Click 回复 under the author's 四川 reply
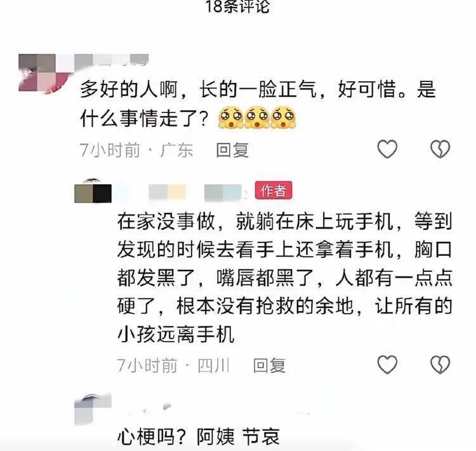Viewport: 476px width, 451px height. point(269,365)
